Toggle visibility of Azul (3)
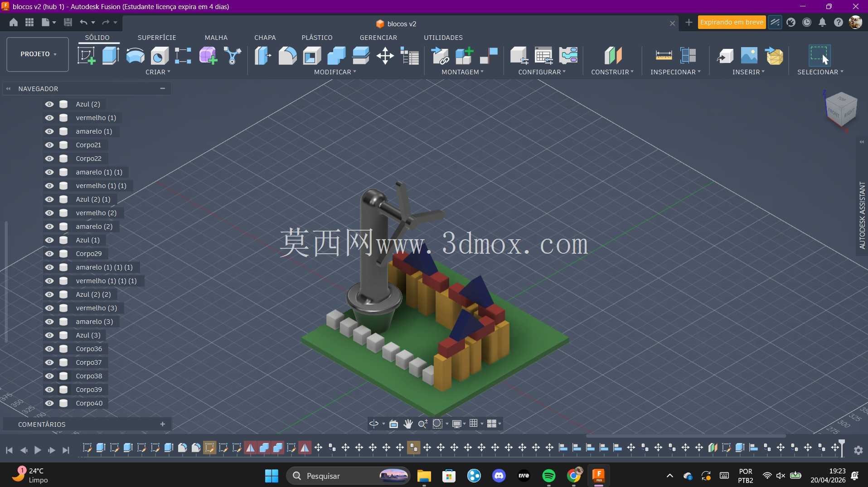The image size is (868, 487). [49, 335]
